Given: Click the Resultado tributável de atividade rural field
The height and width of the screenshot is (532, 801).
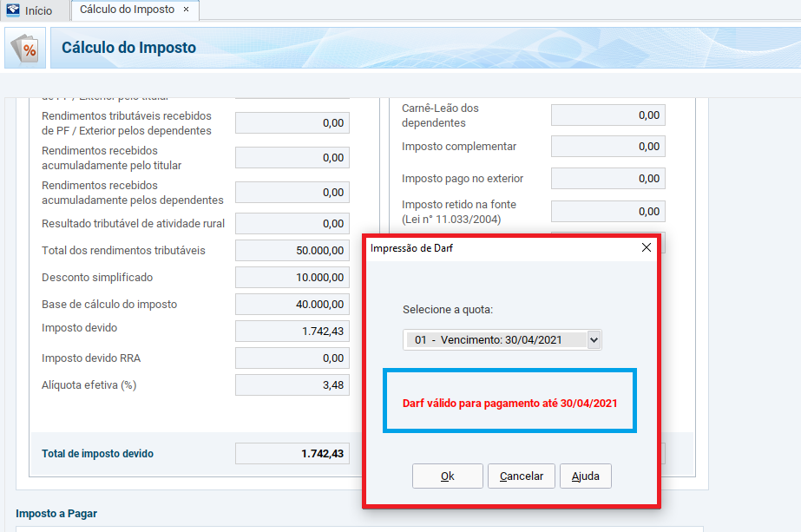Looking at the screenshot, I should pos(292,224).
